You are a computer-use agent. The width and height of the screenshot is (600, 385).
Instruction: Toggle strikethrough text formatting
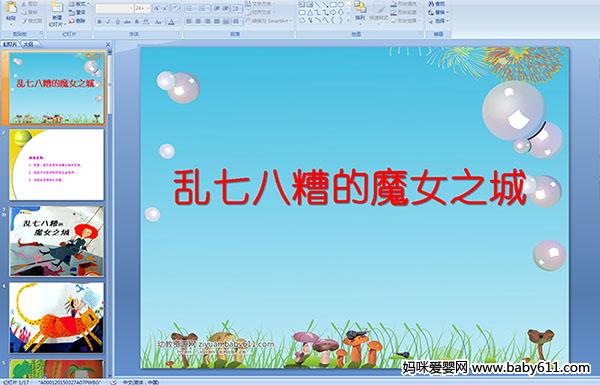[x=127, y=22]
